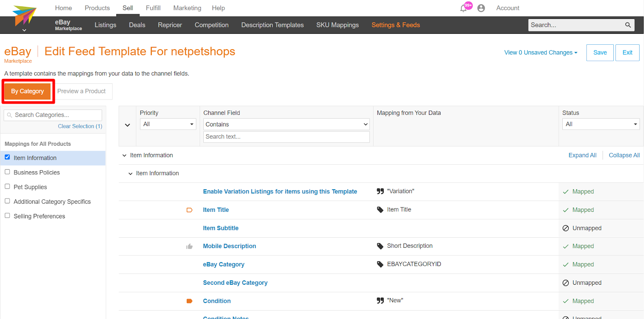Click the mapped checkmark on Mobile Description row

pos(566,246)
